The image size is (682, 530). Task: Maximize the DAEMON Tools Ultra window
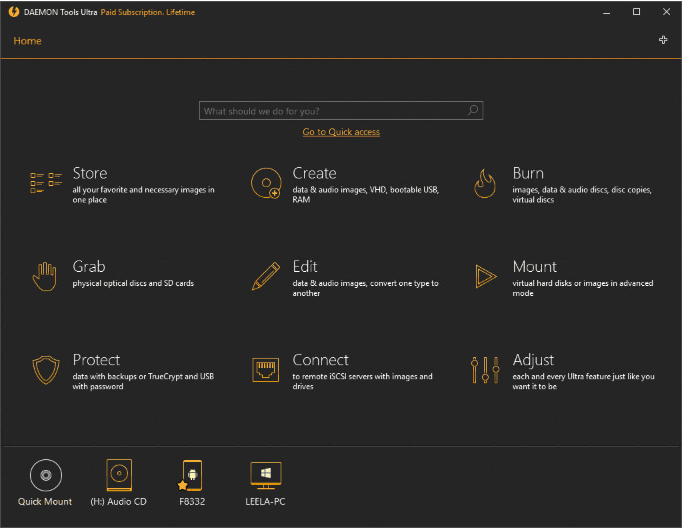(636, 12)
